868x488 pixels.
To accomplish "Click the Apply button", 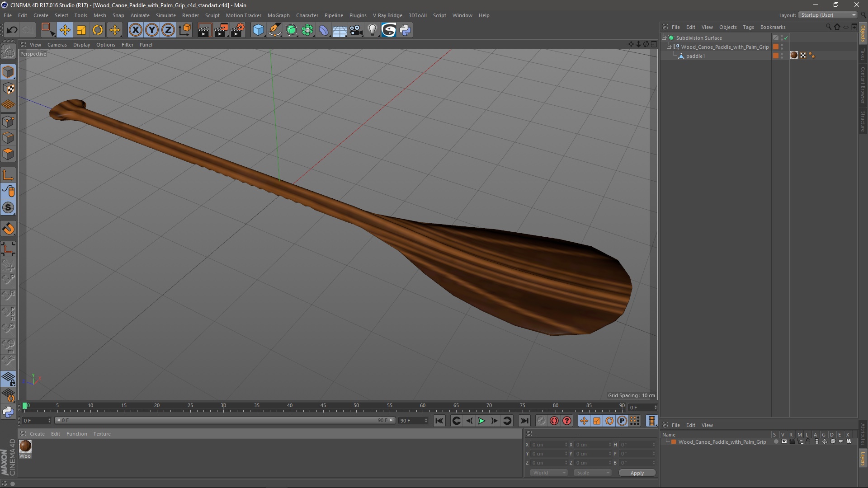I will click(x=637, y=473).
